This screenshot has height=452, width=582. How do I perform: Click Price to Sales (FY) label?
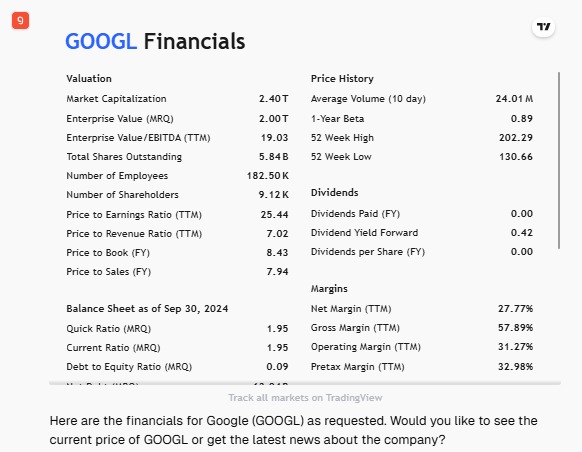pos(108,272)
